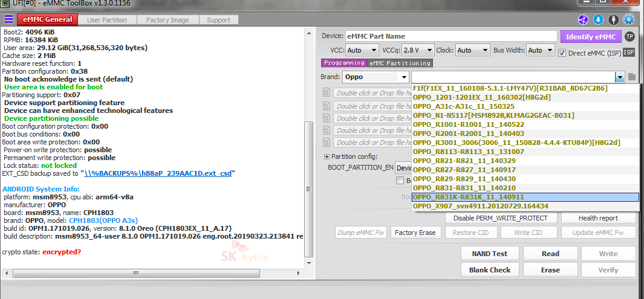The width and height of the screenshot is (644, 299).
Task: Click the red 'encrypted?' crypto state text
Action: [62, 252]
